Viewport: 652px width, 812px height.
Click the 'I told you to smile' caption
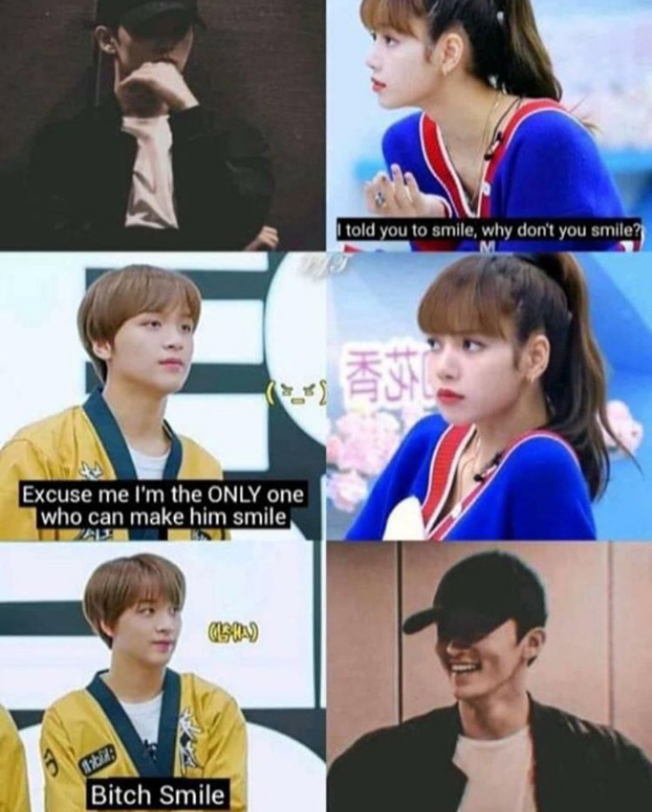click(488, 231)
